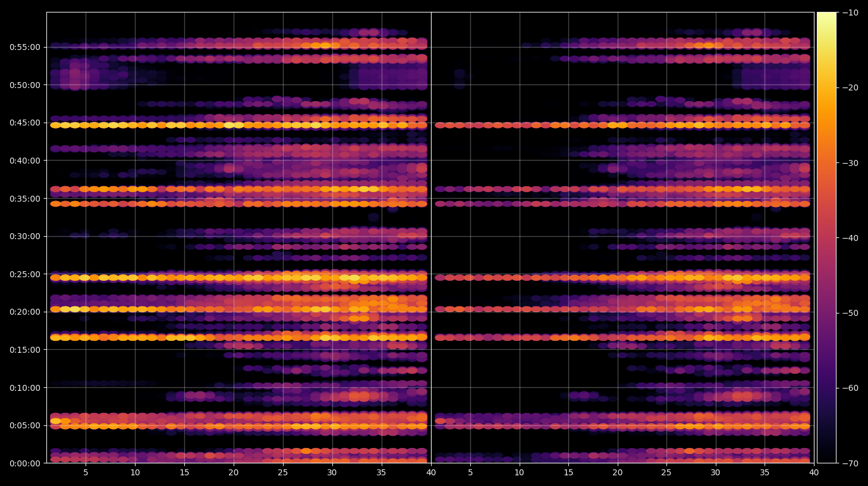Click x-axis tick 35 under the right heatmap
868x486 pixels.
click(x=765, y=473)
